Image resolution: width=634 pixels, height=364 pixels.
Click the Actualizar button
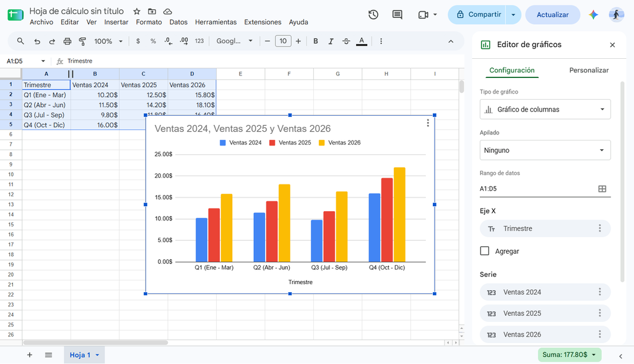coord(552,15)
